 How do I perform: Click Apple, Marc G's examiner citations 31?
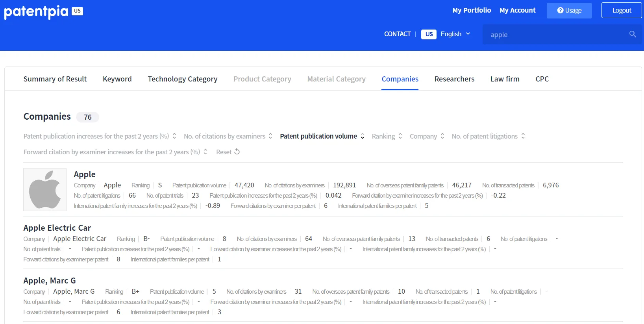point(298,292)
